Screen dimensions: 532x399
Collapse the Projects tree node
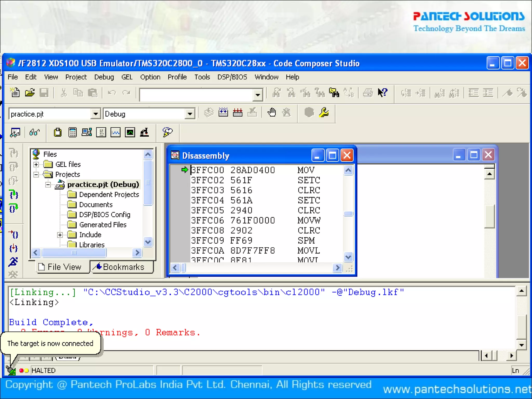36,175
